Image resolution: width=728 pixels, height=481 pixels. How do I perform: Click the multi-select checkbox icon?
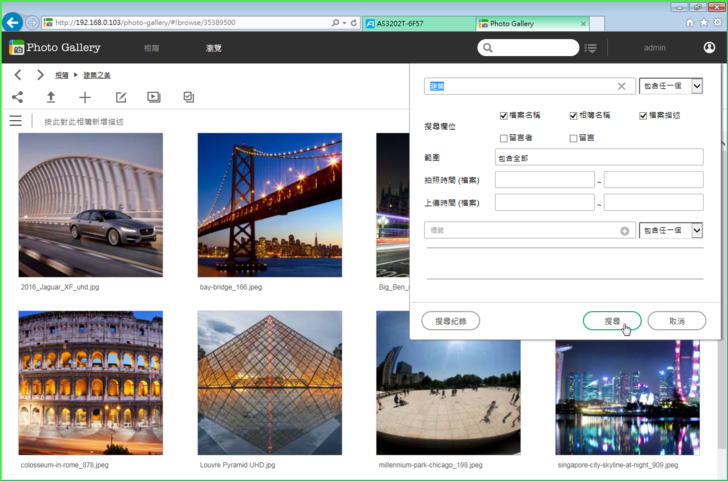click(x=188, y=97)
